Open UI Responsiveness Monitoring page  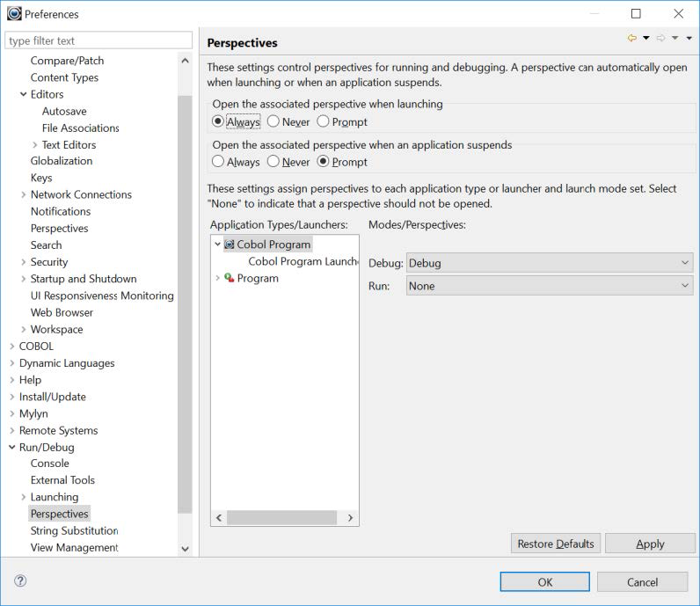click(x=102, y=296)
